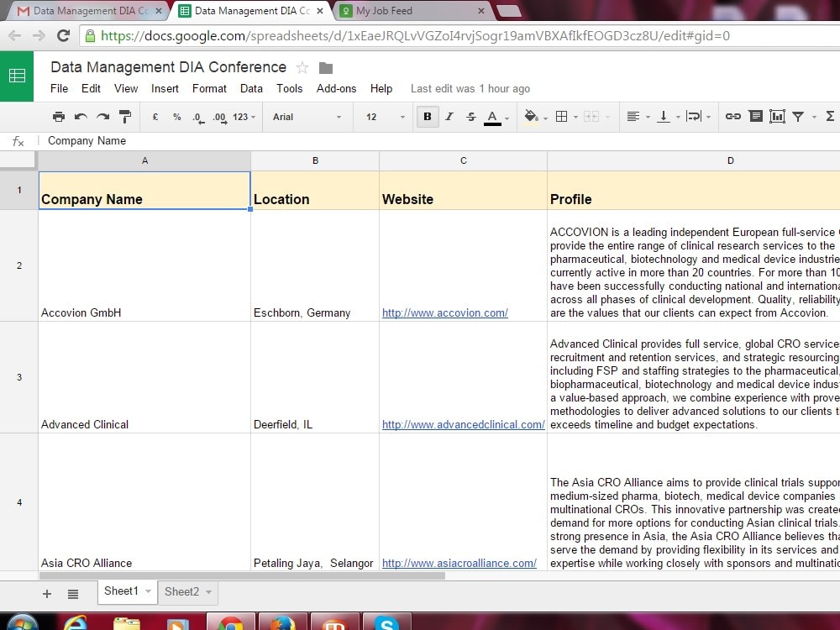Expand filter views dropdown arrow
840x630 pixels.
tap(814, 118)
